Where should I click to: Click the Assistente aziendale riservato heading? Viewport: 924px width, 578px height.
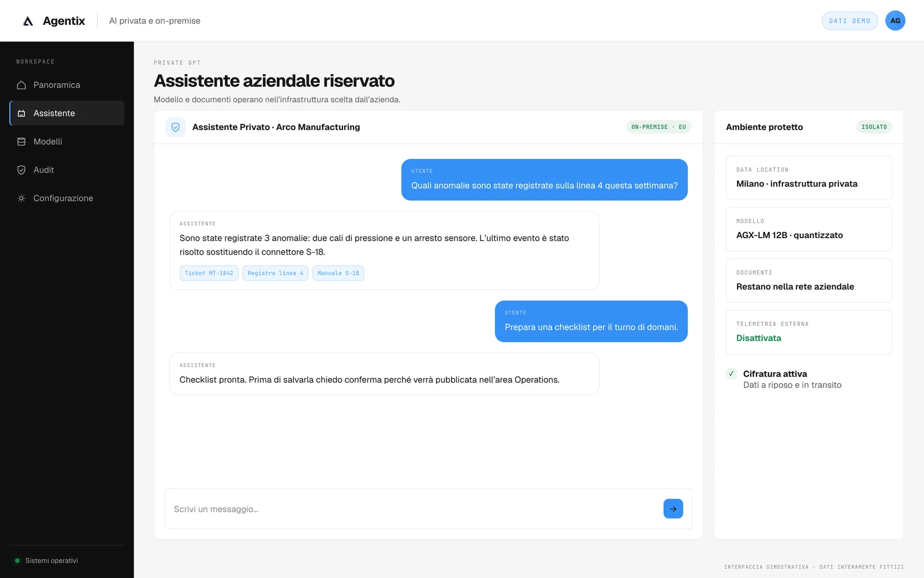[274, 81]
